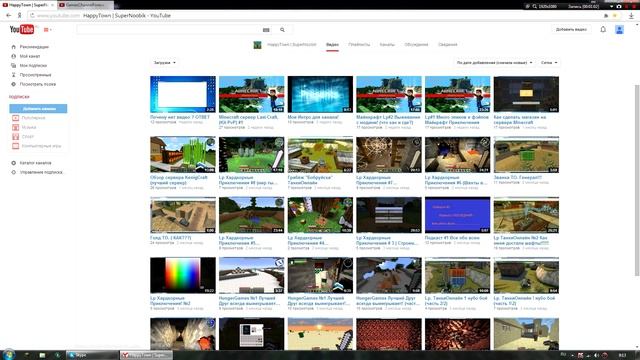The width and height of the screenshot is (640, 360).
Task: Open 'Каталог каналов' in the sidebar
Action: click(x=35, y=163)
